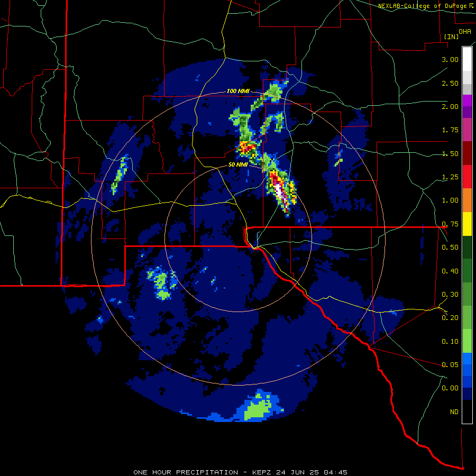The height and width of the screenshot is (476, 476).
Task: Click the 3.00 legend value
Action: [450, 59]
